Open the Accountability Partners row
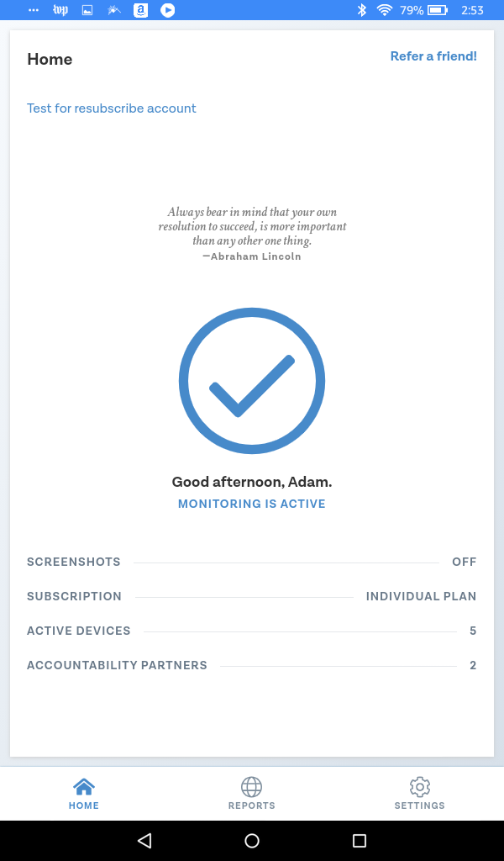This screenshot has width=504, height=861. (x=252, y=666)
